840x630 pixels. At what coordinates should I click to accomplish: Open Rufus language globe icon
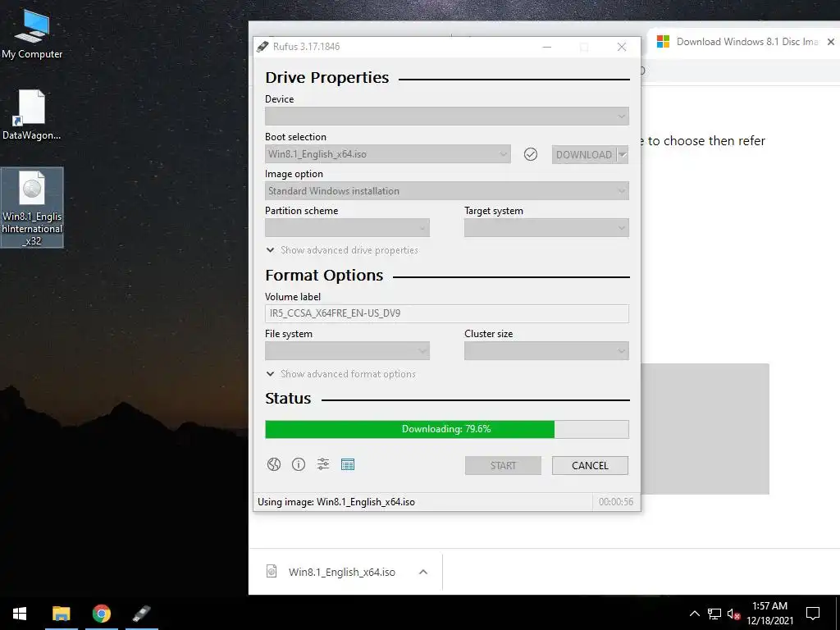274,464
